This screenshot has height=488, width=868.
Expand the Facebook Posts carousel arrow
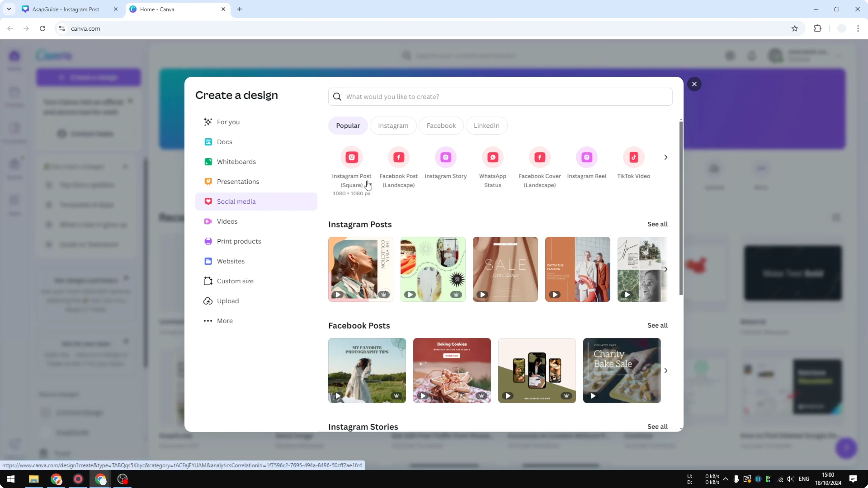click(x=666, y=370)
